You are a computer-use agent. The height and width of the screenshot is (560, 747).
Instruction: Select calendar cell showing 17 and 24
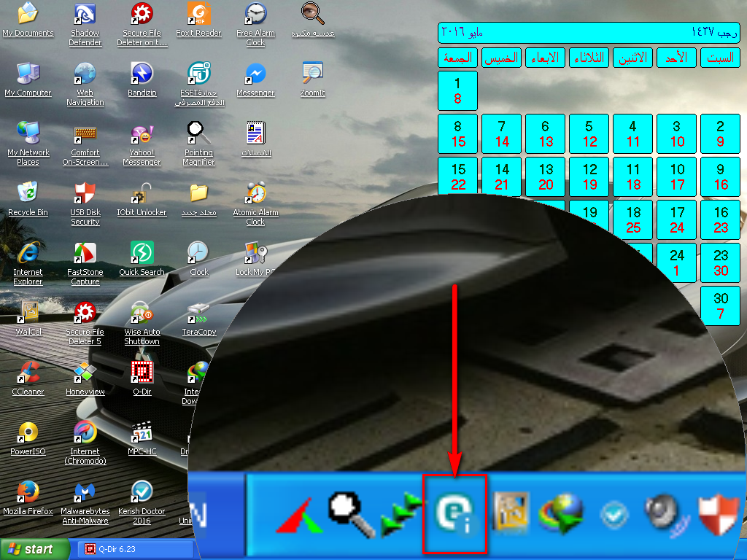(x=676, y=219)
